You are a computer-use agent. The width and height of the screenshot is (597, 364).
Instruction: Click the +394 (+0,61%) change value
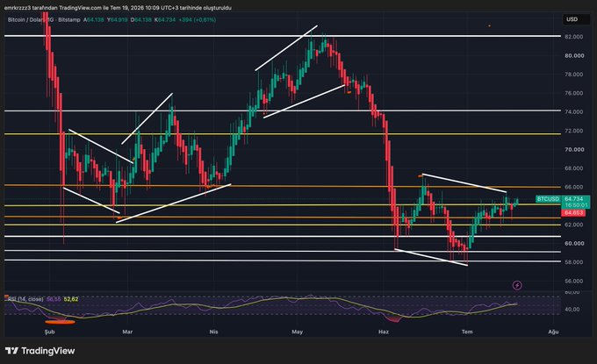pos(198,20)
